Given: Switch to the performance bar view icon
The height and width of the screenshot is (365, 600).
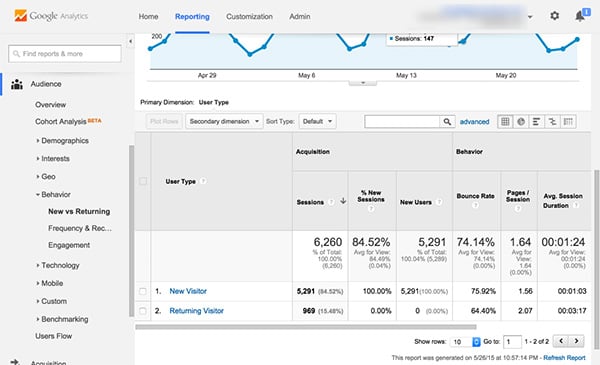Looking at the screenshot, I should point(536,122).
